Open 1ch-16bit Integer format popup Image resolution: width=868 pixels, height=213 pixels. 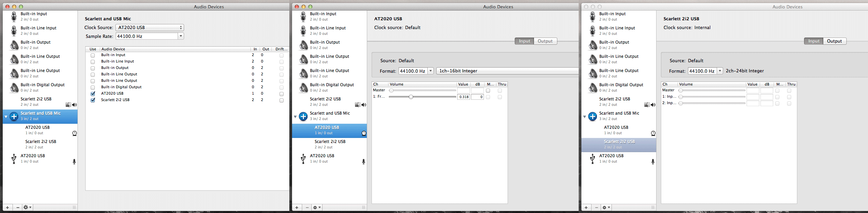[x=507, y=71]
